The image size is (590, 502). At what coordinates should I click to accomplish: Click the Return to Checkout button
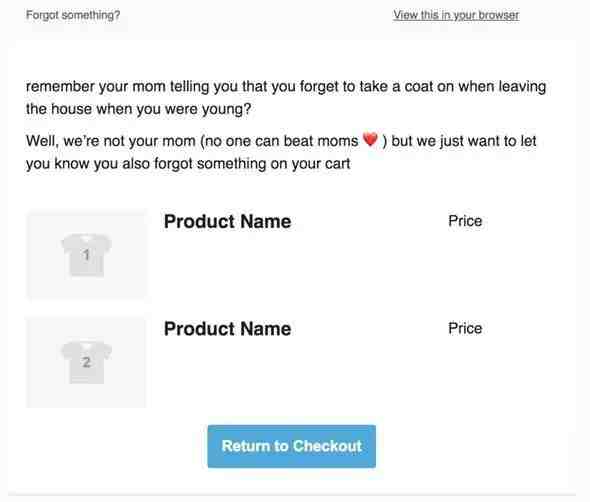pyautogui.click(x=292, y=446)
